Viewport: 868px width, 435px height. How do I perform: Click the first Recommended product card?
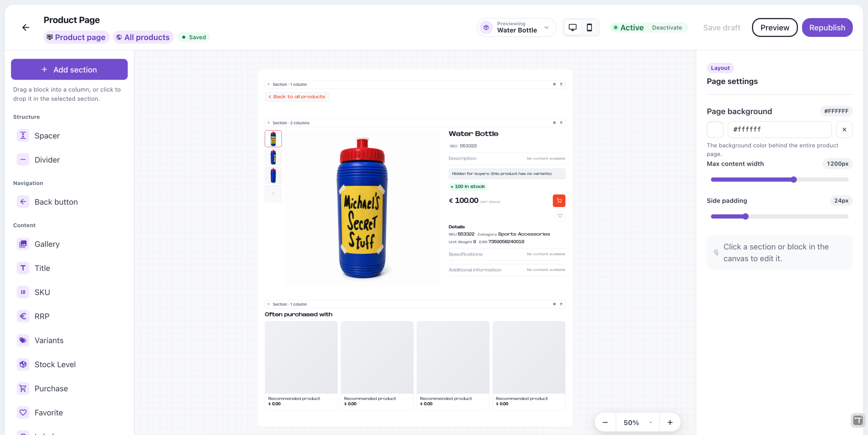[x=301, y=365]
